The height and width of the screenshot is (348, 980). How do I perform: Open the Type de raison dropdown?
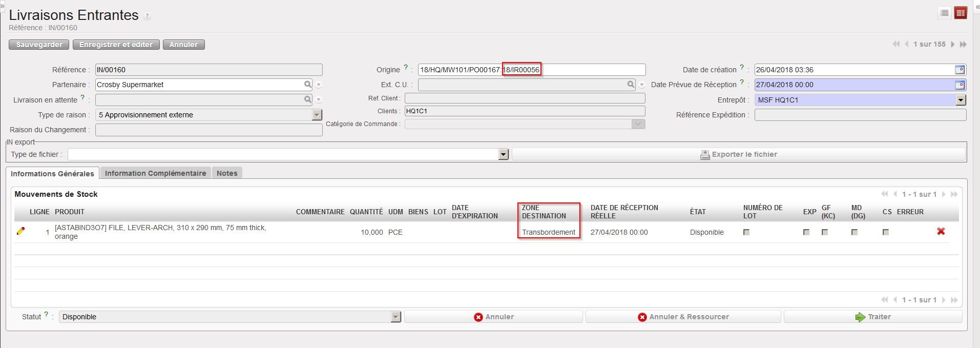(x=317, y=115)
